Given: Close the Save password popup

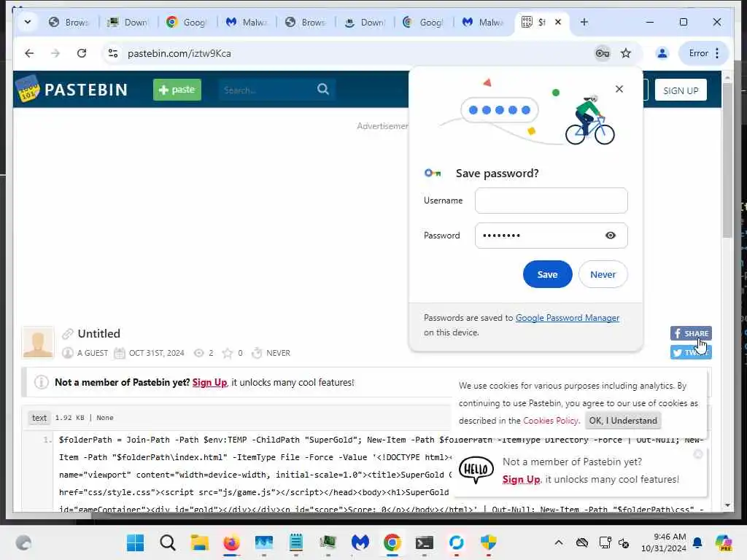Looking at the screenshot, I should 619,89.
